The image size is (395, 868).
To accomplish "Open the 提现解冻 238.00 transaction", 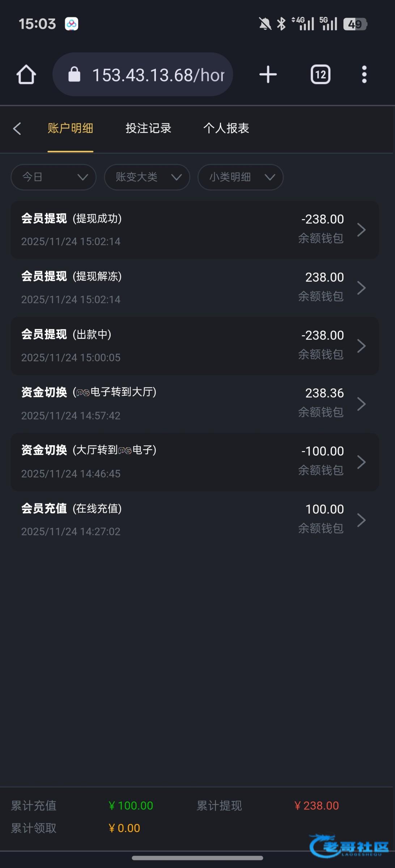I will tap(195, 288).
